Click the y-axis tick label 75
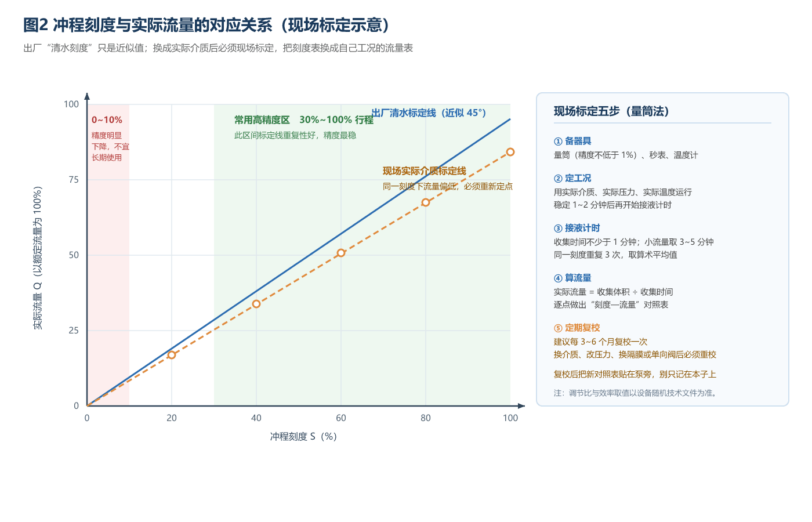Screen dimensions: 812x522 click(x=74, y=180)
